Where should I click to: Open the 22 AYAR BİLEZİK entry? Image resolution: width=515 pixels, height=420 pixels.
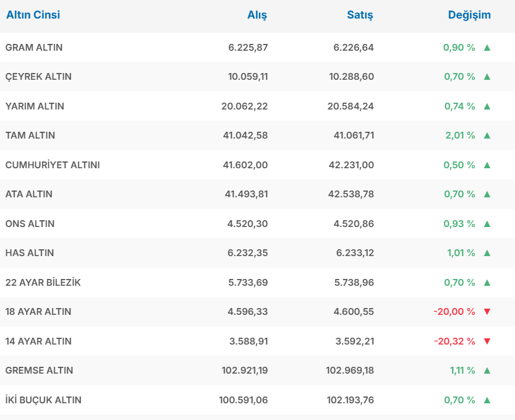(43, 283)
